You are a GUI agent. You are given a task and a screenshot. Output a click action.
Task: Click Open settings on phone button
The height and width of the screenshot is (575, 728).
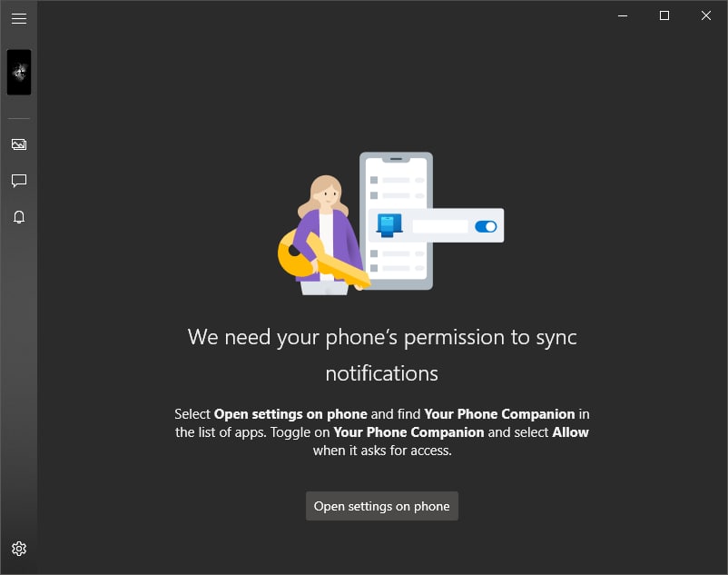(x=381, y=506)
